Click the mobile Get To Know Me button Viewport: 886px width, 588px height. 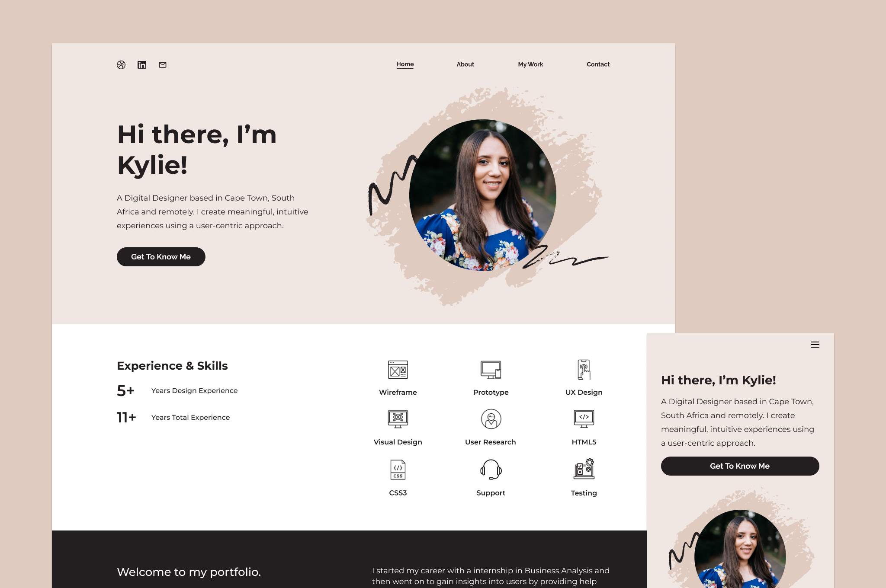tap(740, 466)
